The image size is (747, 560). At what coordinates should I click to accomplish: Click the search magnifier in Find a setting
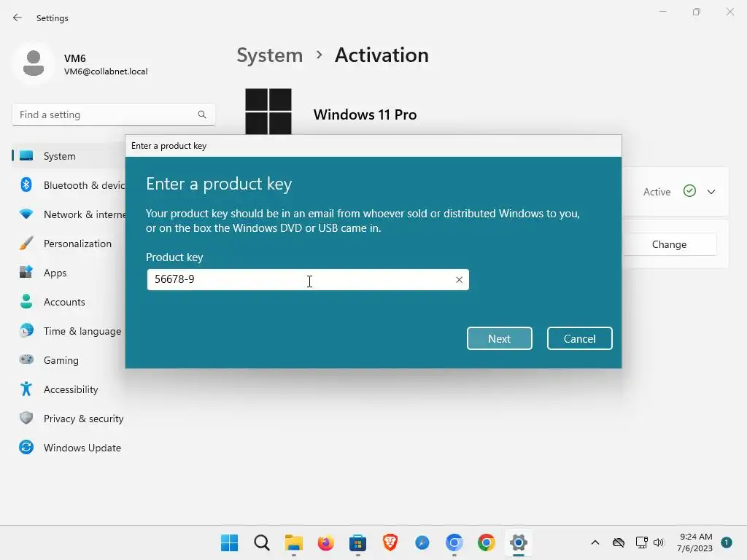202,114
